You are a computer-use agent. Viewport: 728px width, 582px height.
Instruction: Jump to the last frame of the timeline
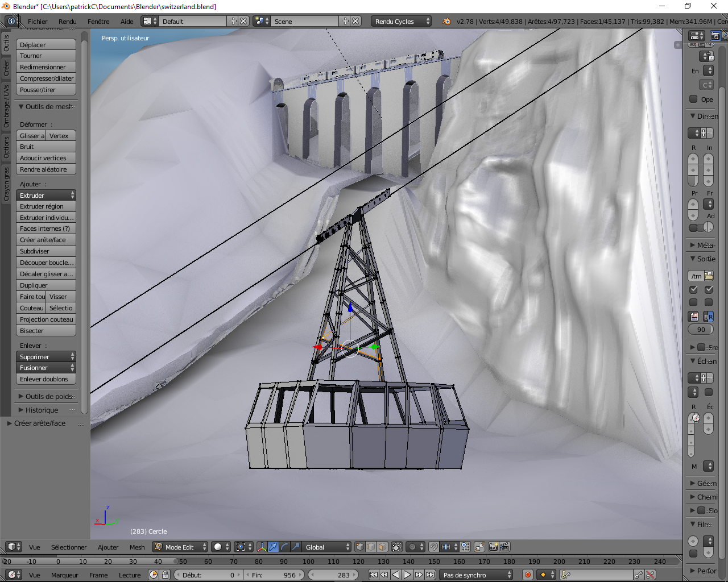[431, 575]
